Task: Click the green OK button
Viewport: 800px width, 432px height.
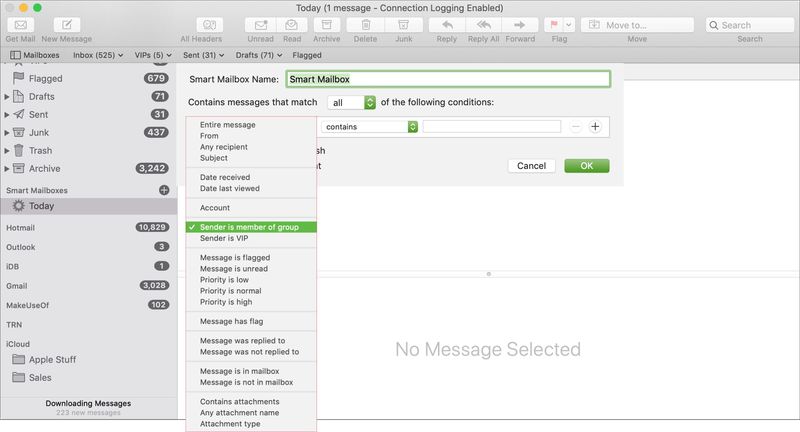Action: 587,166
